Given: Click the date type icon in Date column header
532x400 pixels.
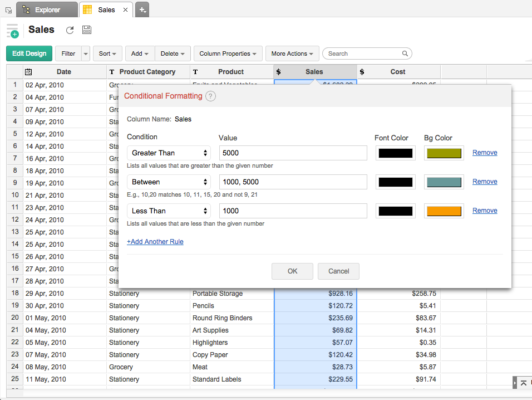Looking at the screenshot, I should [x=28, y=72].
